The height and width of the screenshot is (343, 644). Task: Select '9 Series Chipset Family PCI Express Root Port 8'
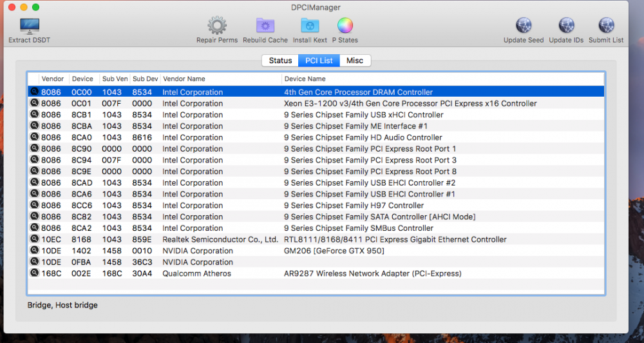pyautogui.click(x=370, y=171)
